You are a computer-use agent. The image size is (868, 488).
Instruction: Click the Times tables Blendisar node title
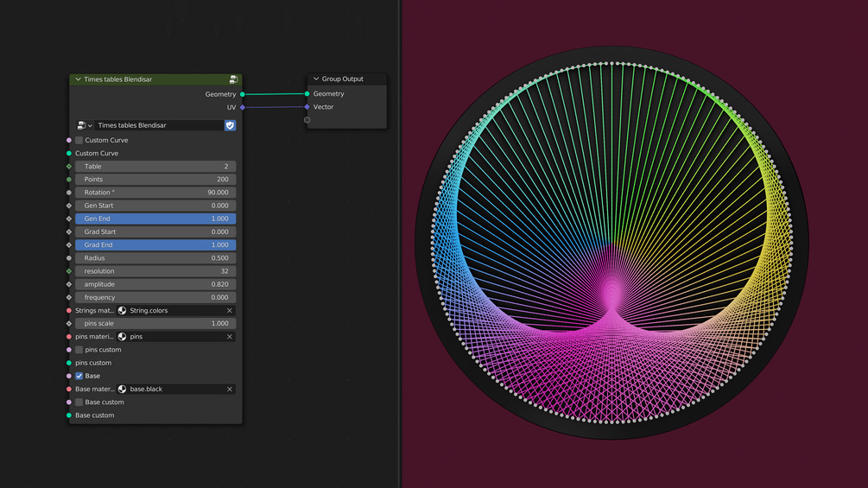(x=118, y=79)
